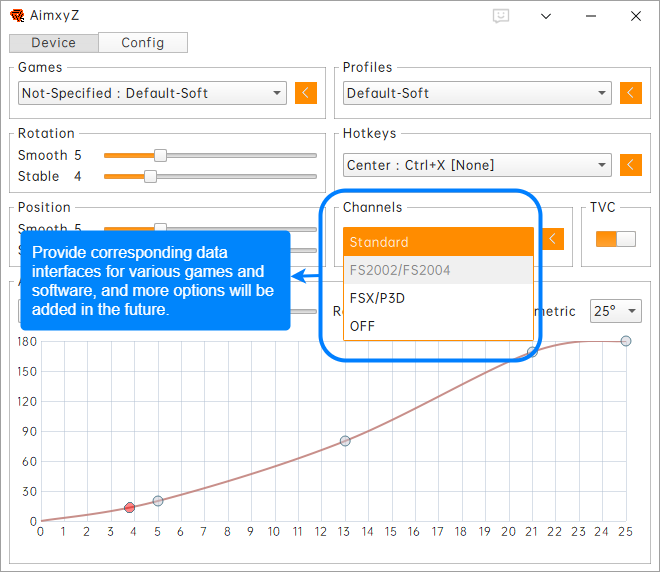Screen dimensions: 661x573
Task: Open the 25° angle dropdown
Action: (615, 311)
